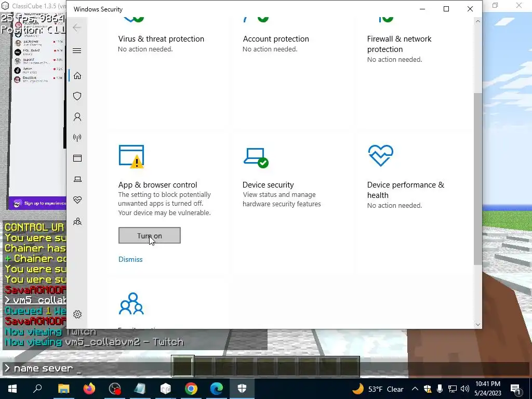
Task: Open App & browser control heading
Action: pyautogui.click(x=157, y=185)
